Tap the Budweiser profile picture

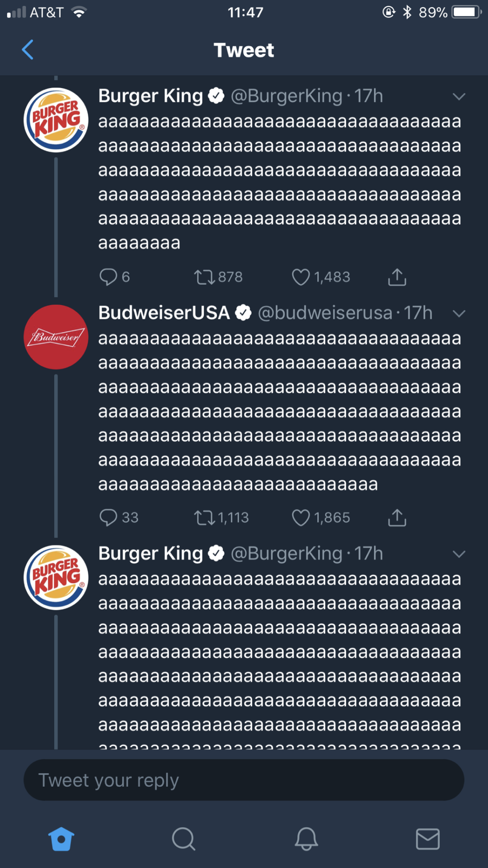pyautogui.click(x=56, y=337)
